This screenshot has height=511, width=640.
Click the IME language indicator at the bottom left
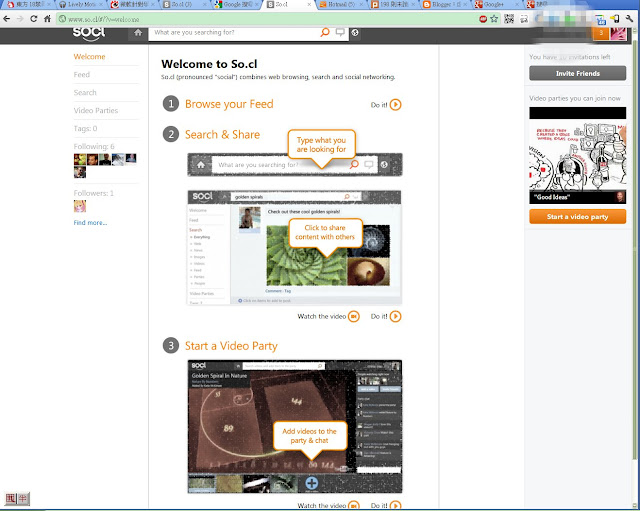tap(17, 498)
